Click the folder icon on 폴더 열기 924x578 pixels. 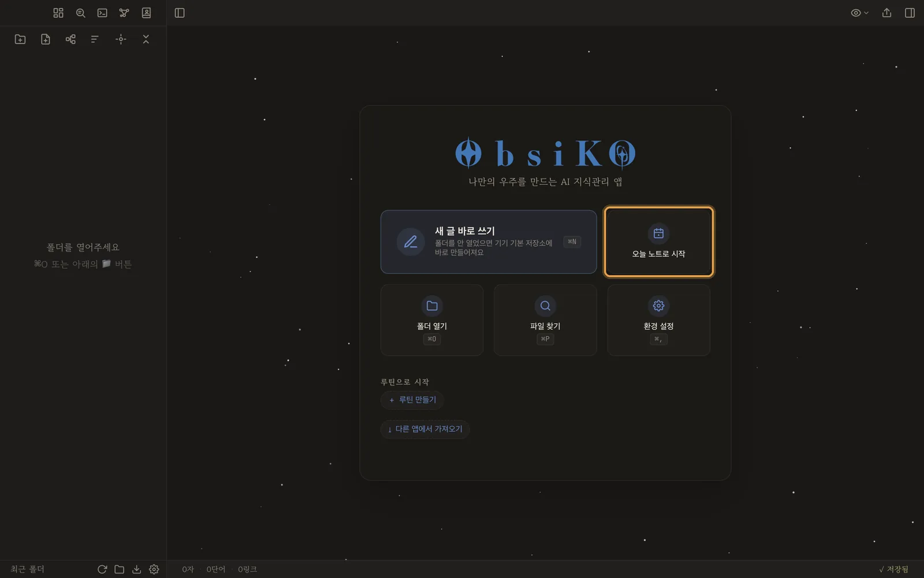coord(432,306)
